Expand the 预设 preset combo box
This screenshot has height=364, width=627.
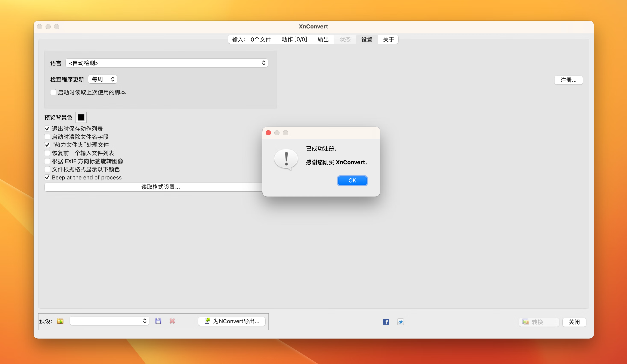click(109, 321)
